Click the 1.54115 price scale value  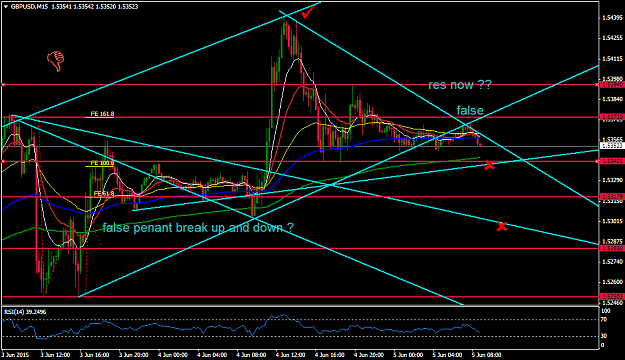point(612,59)
